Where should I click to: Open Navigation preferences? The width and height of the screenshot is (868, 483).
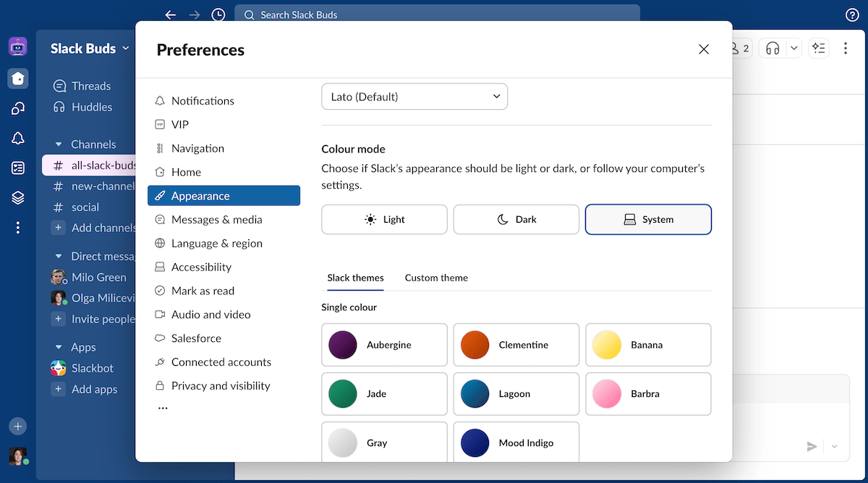pos(224,148)
